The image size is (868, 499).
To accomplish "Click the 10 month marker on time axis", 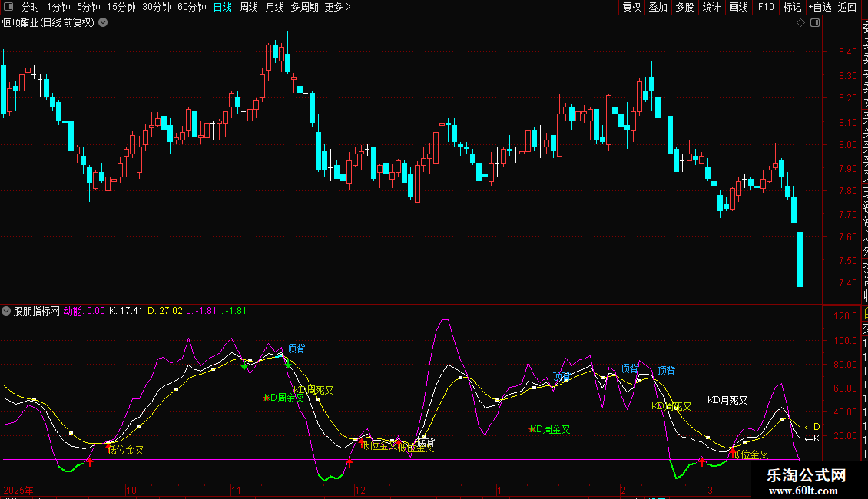I will point(131,490).
